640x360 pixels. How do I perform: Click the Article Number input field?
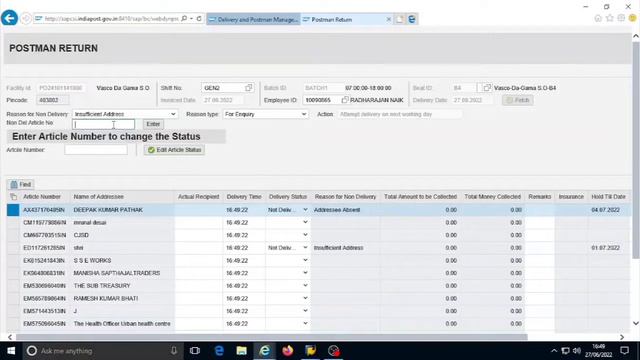click(96, 150)
